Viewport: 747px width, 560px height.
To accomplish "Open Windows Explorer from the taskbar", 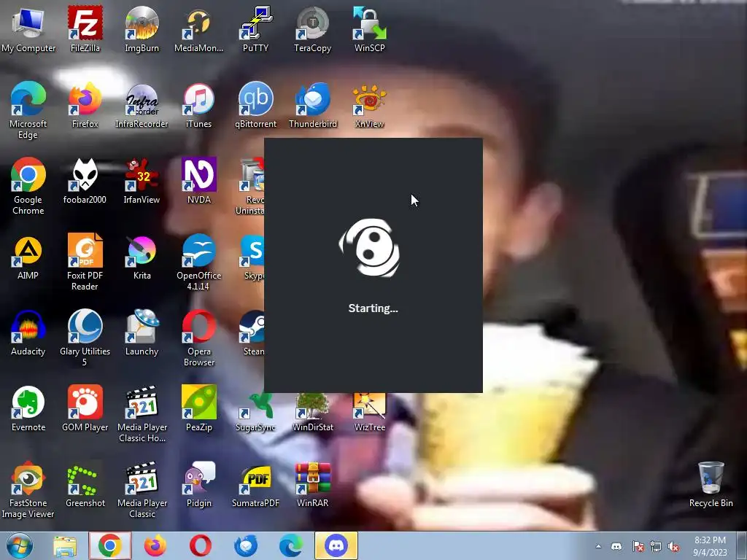I will click(65, 545).
